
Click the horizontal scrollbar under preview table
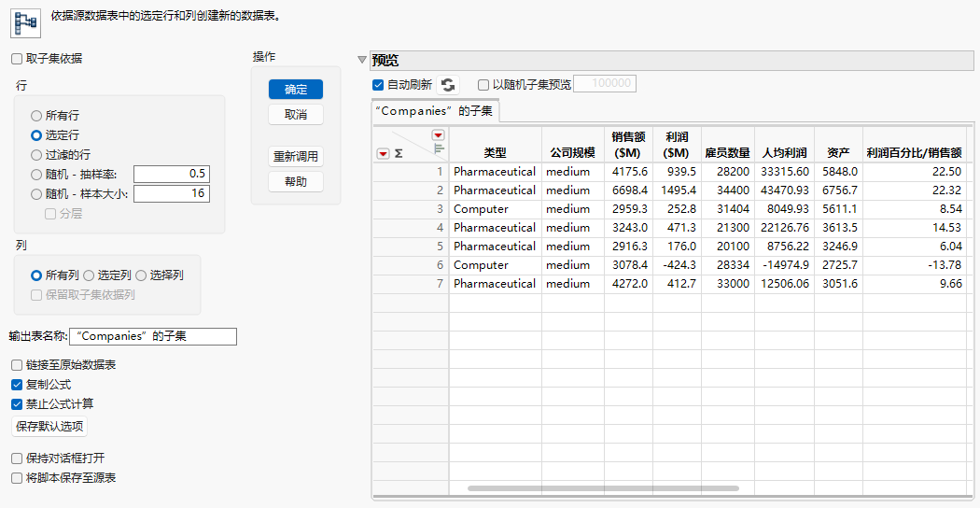point(603,488)
